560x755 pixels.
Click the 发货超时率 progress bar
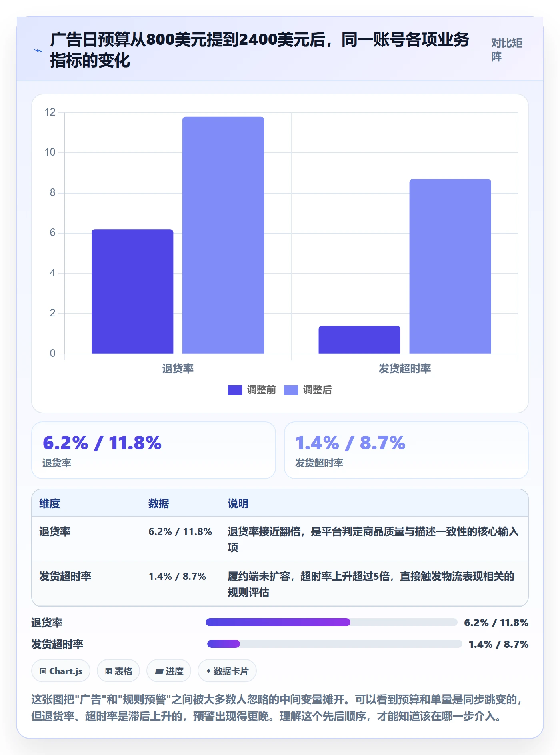[x=334, y=644]
